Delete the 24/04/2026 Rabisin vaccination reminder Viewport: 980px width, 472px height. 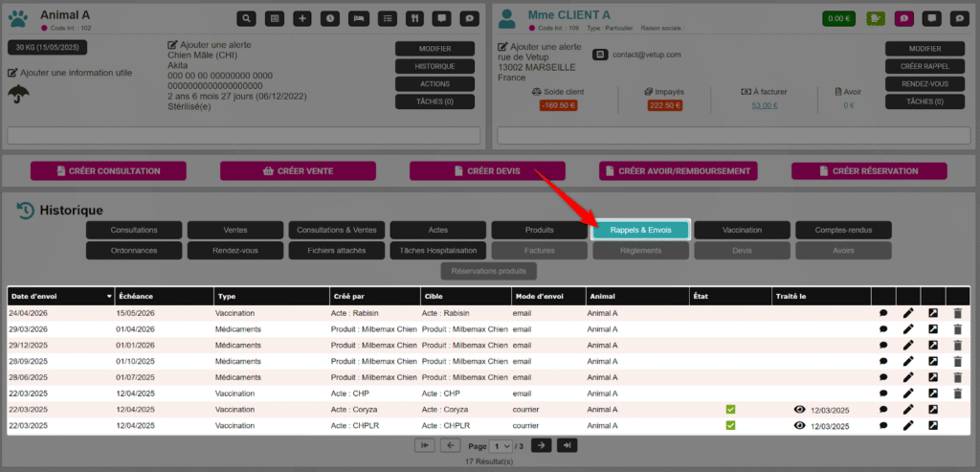pos(957,313)
